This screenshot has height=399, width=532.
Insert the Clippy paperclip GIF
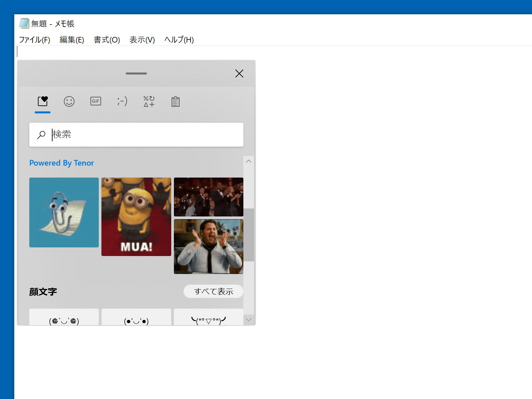64,212
